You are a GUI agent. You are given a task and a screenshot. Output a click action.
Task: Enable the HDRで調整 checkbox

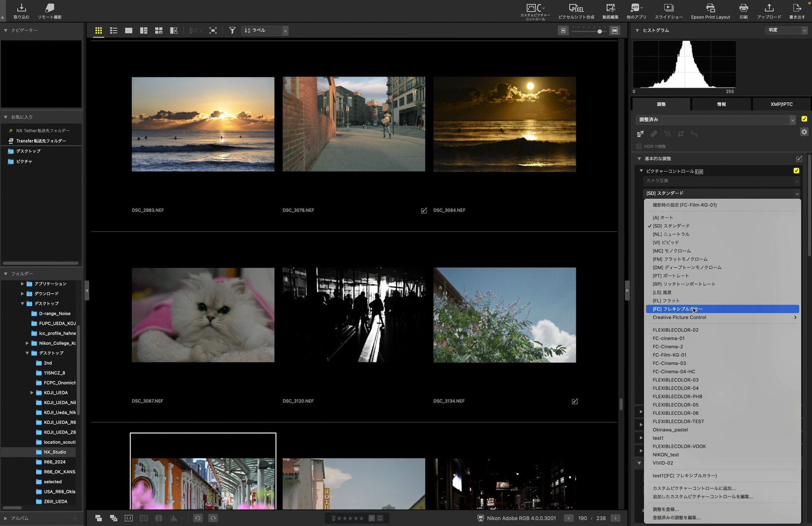coord(639,147)
